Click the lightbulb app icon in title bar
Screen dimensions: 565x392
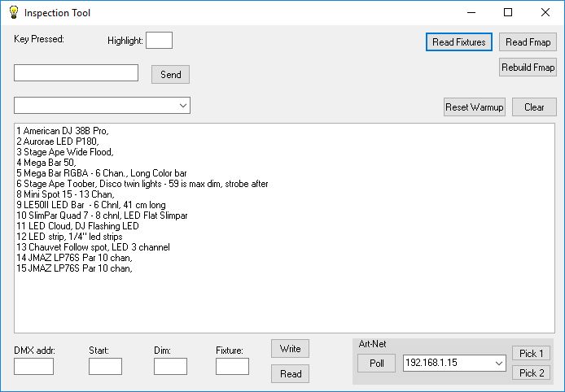click(14, 12)
